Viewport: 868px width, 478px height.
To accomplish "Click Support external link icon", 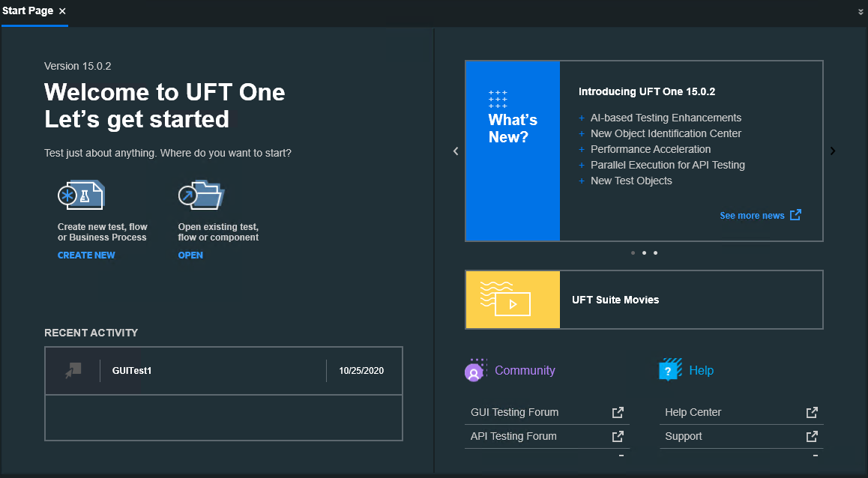I will [x=812, y=436].
